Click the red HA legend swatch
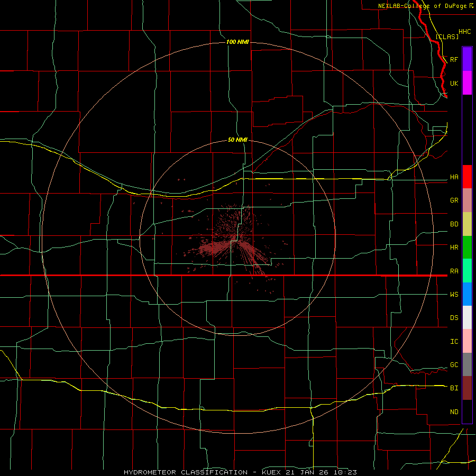The image size is (476, 476). [467, 177]
